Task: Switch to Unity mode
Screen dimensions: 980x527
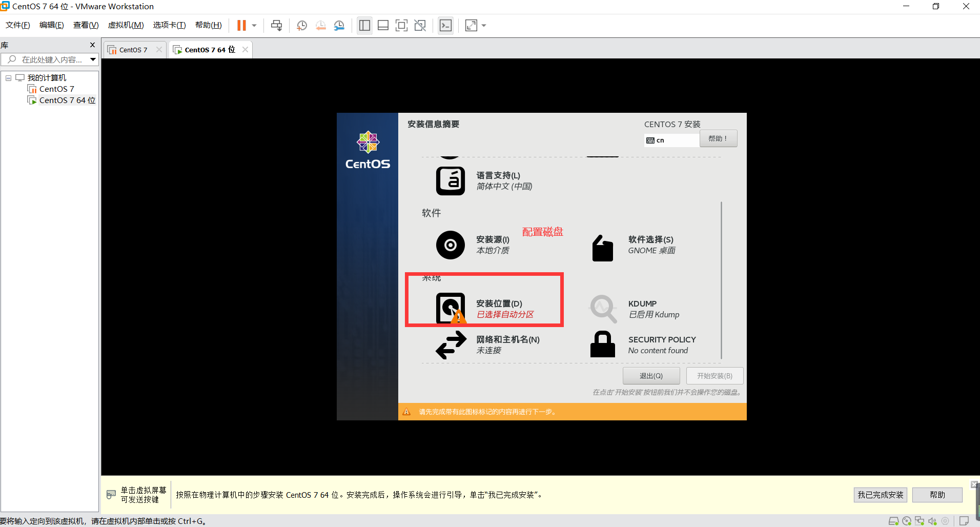Action: [420, 26]
